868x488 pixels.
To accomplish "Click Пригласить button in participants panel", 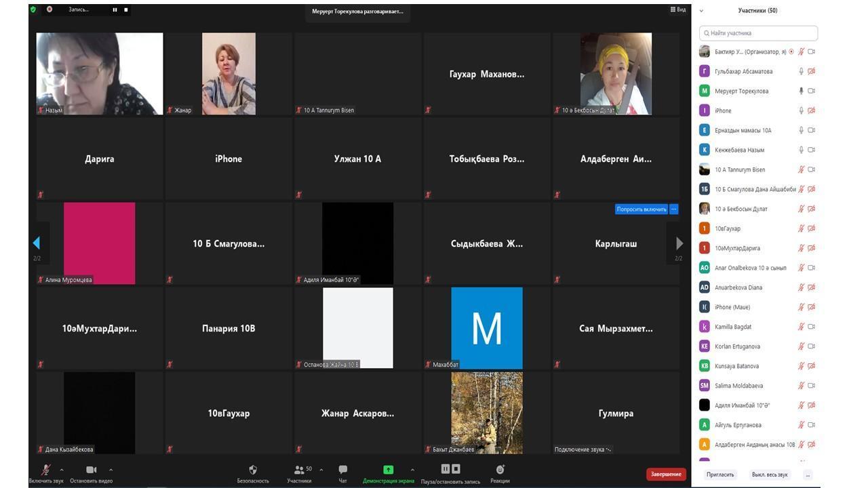I will click(720, 474).
